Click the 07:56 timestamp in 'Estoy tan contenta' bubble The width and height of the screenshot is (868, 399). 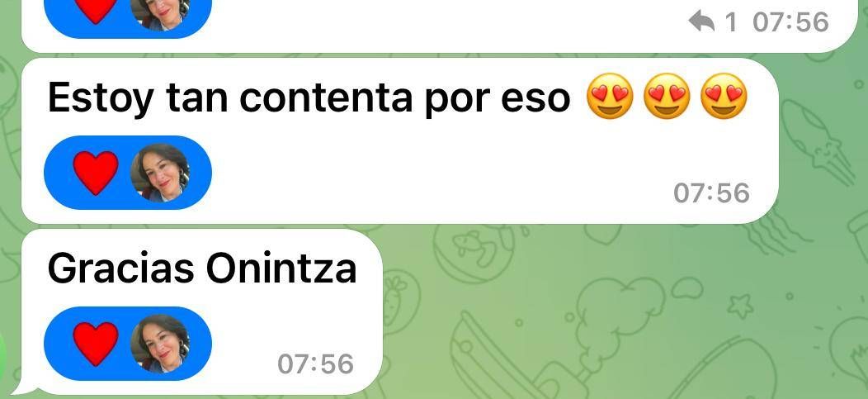pos(712,193)
